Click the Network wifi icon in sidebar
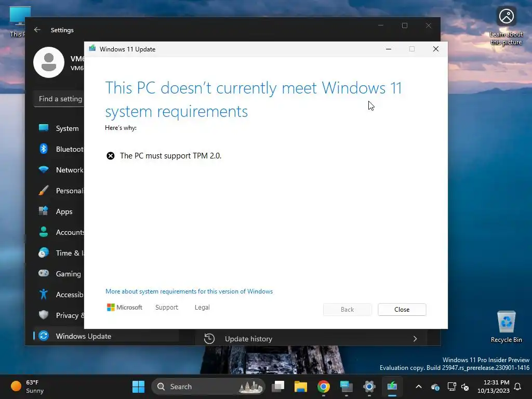 pos(44,169)
